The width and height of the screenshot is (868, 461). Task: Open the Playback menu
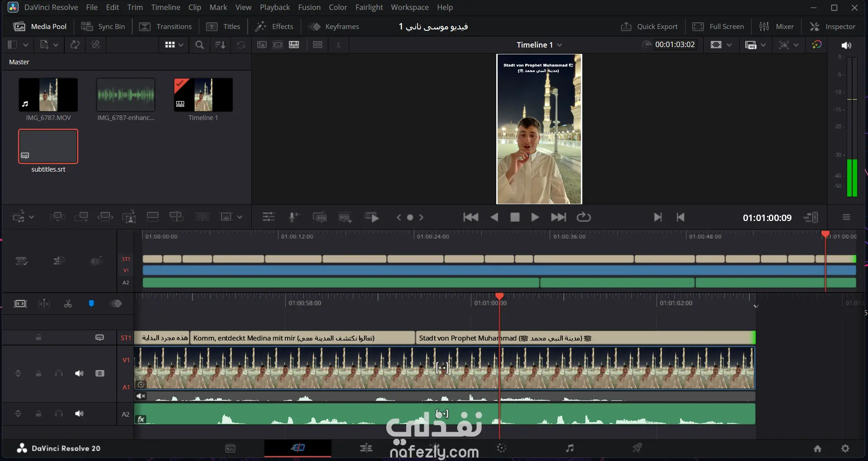(275, 7)
